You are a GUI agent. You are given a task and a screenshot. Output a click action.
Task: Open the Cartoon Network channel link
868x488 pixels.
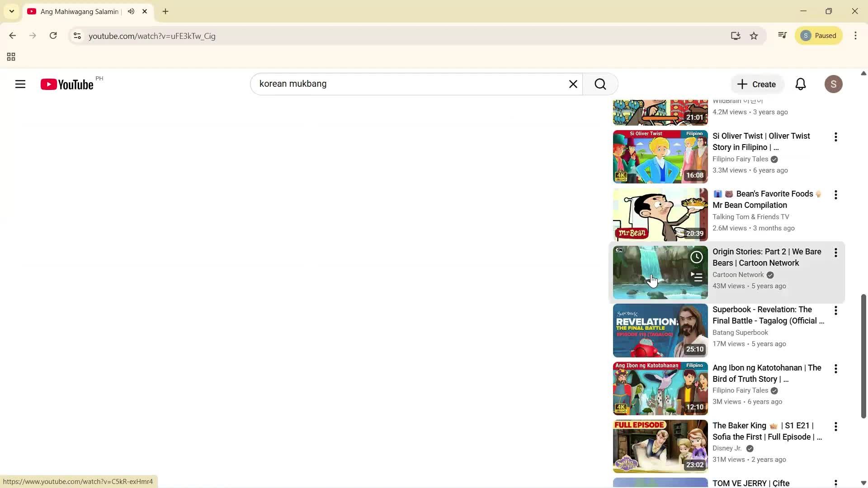pos(738,275)
